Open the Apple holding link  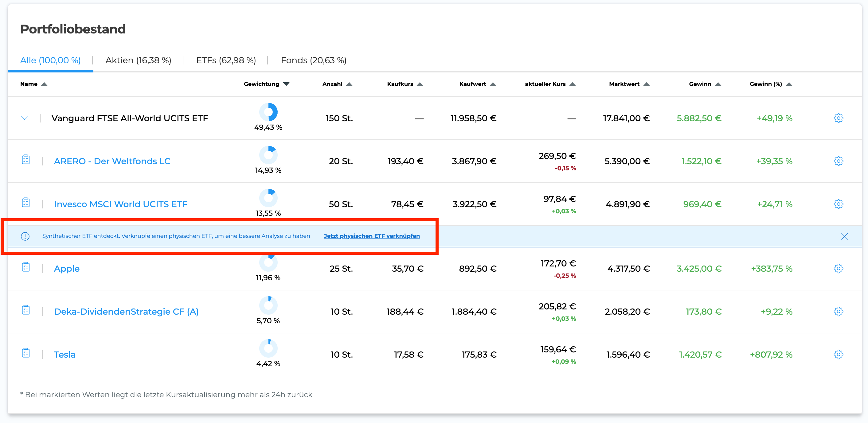click(67, 268)
